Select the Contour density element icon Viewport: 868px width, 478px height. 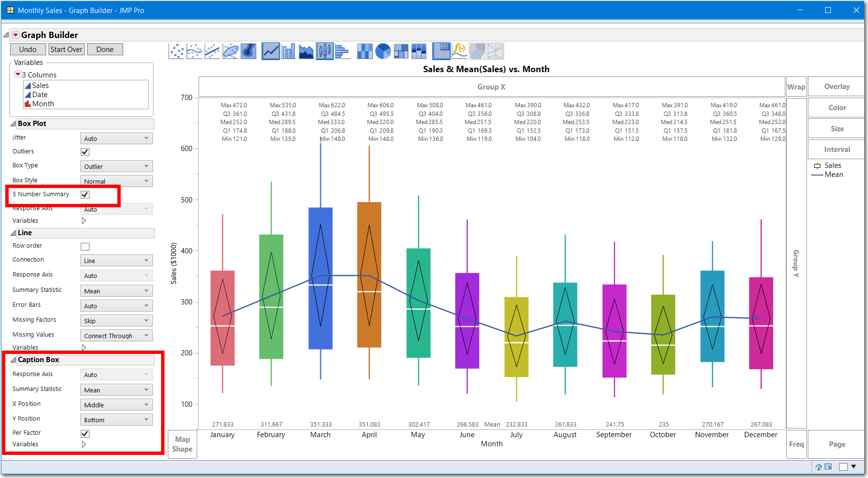tap(248, 51)
